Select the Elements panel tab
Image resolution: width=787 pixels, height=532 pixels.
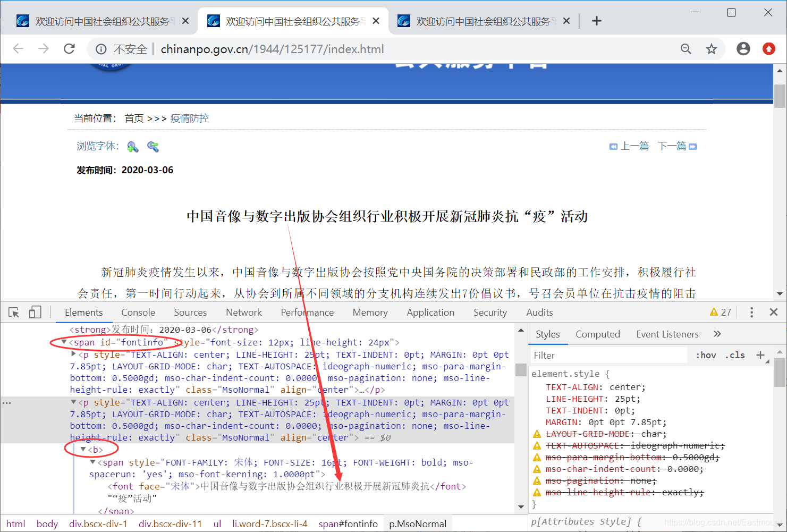point(84,313)
